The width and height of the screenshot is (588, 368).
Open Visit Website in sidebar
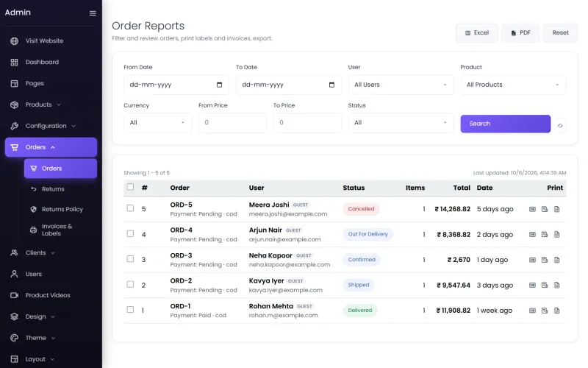51,41
